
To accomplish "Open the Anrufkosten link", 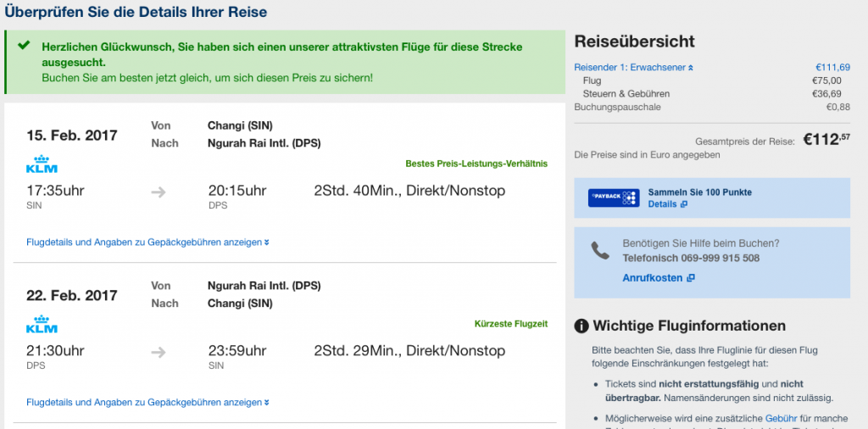I will point(652,278).
